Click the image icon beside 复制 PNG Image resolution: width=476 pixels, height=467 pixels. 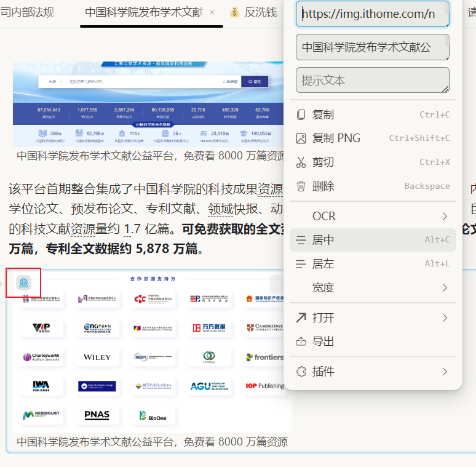tap(301, 138)
